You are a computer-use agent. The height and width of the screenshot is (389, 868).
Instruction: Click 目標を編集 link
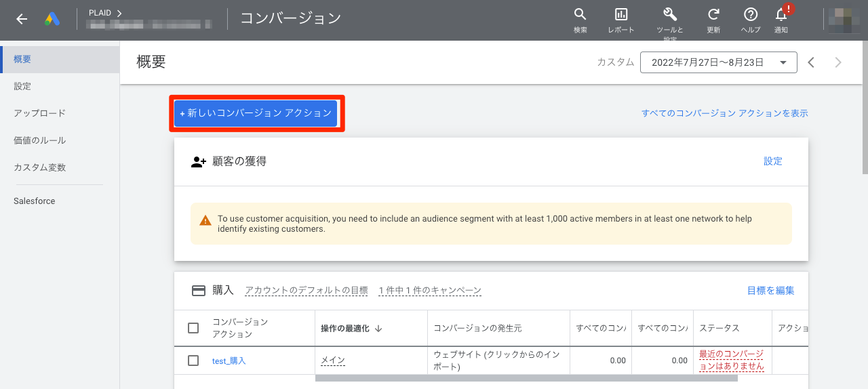point(771,290)
